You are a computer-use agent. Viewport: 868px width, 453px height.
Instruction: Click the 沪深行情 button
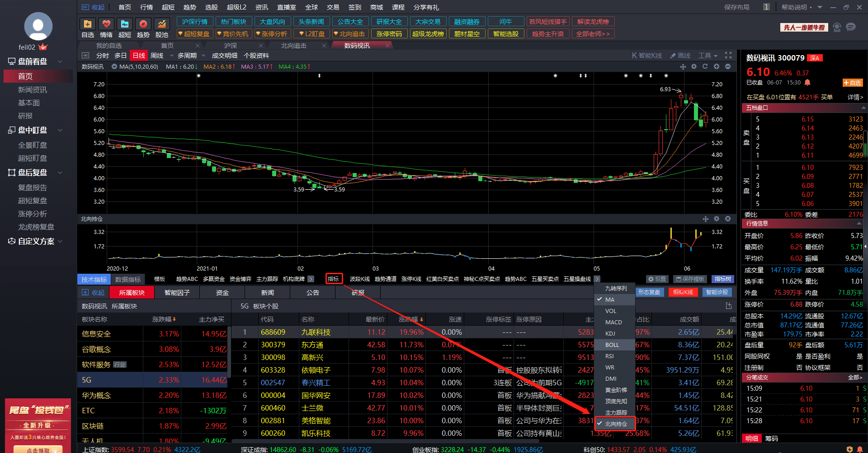194,22
